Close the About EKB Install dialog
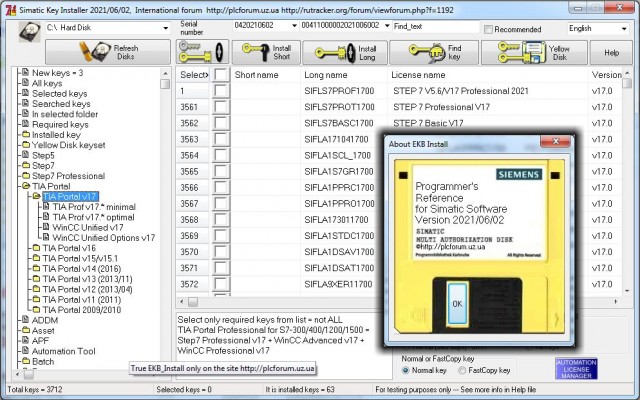The width and height of the screenshot is (640, 400). pos(555,142)
